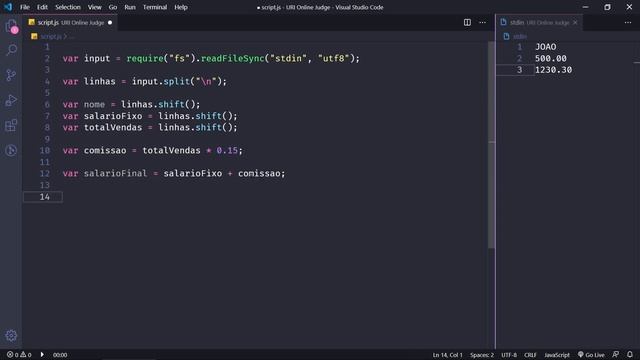Click the clock-style icon below Extensions

pos(11,150)
